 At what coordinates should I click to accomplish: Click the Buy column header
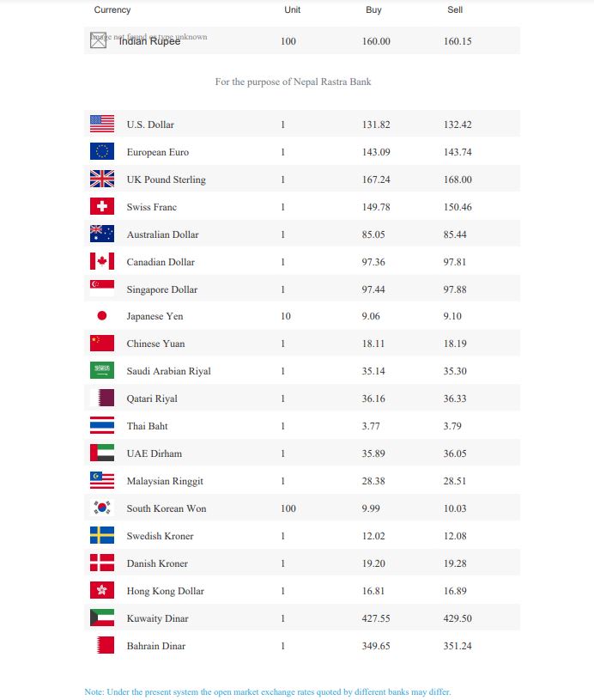pyautogui.click(x=373, y=9)
